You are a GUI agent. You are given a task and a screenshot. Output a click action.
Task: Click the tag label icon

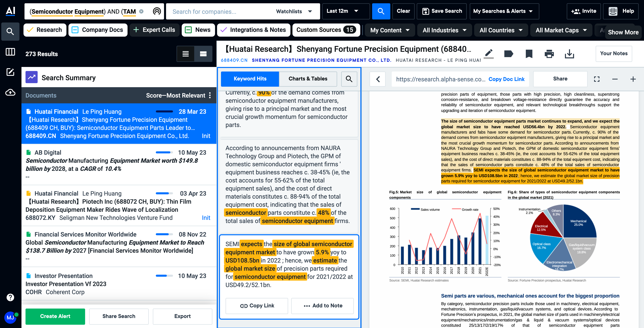509,54
